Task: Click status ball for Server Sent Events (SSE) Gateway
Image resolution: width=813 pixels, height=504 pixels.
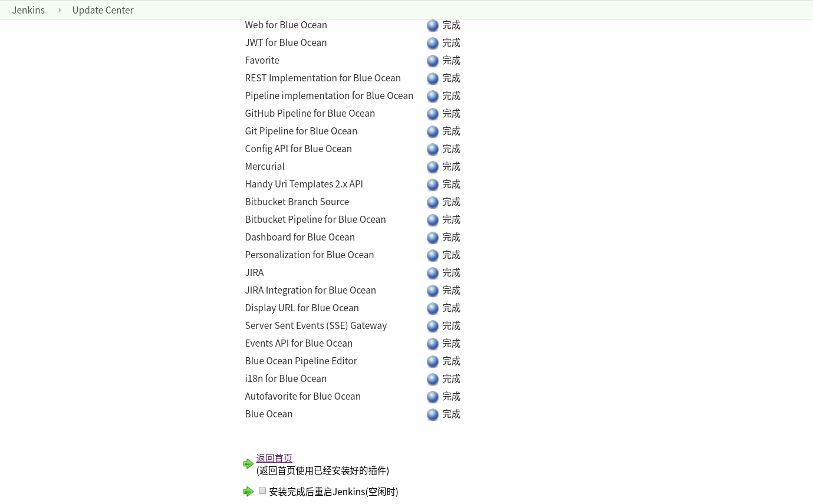Action: 433,326
